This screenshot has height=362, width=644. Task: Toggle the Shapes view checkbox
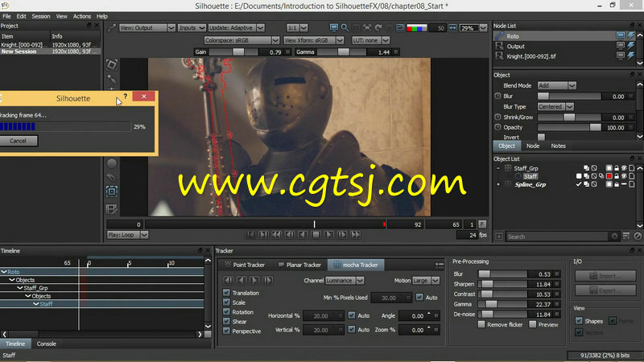[x=579, y=320]
